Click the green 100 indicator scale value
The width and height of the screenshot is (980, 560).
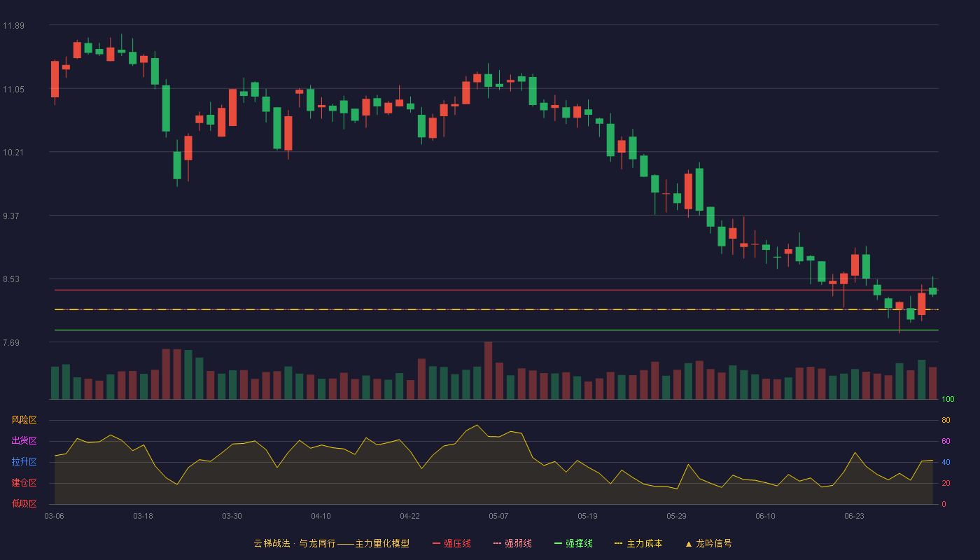[x=948, y=399]
